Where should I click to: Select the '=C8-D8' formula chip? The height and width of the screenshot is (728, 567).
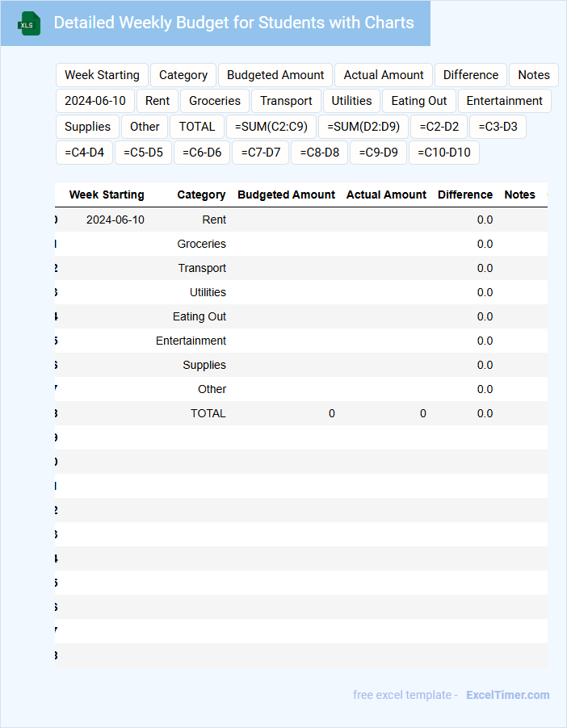319,153
